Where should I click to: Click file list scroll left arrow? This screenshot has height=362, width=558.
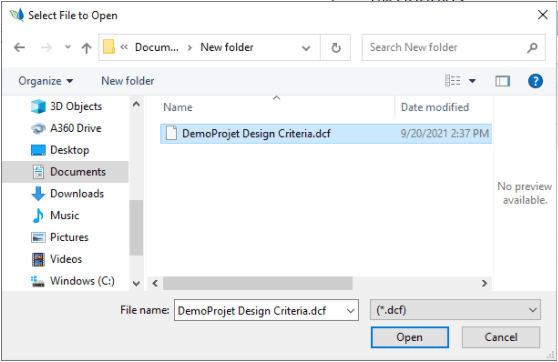coord(155,283)
